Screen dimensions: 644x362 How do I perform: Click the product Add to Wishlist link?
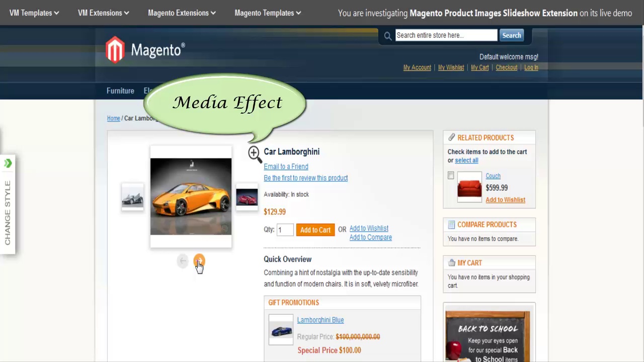[369, 228]
